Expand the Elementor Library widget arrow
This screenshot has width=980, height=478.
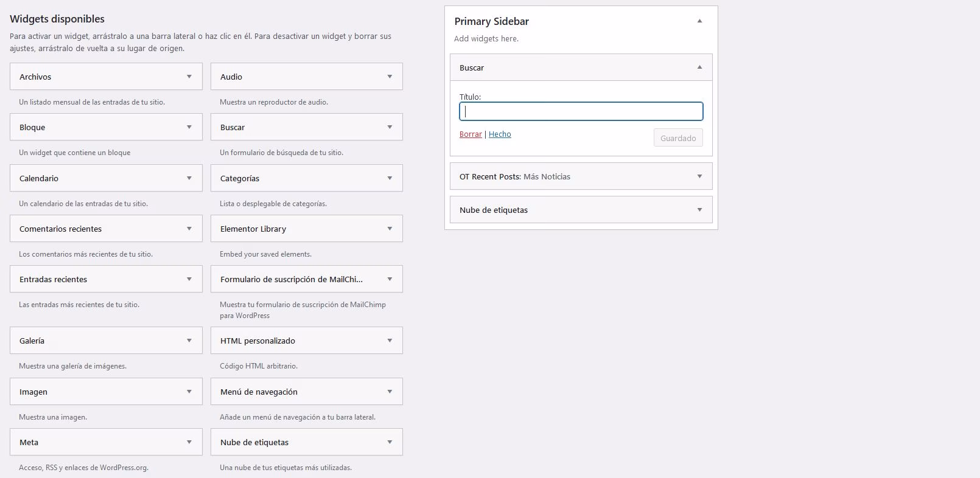tap(390, 229)
